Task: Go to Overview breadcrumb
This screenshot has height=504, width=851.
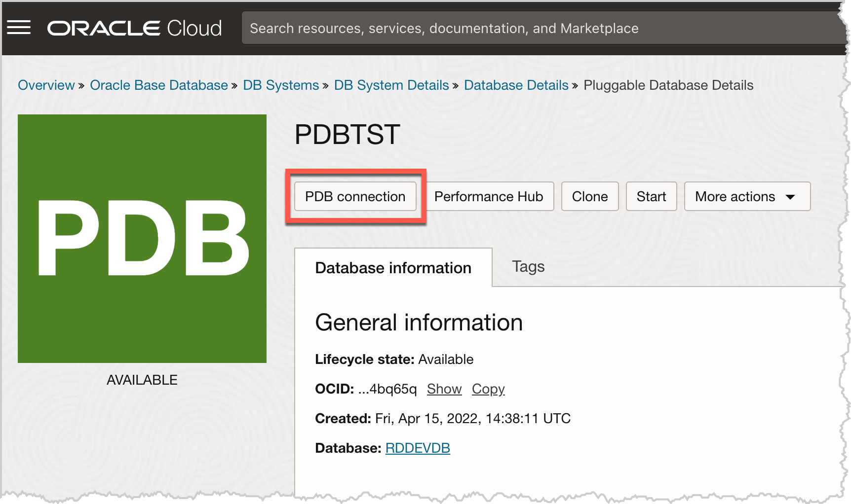Action: (x=46, y=85)
